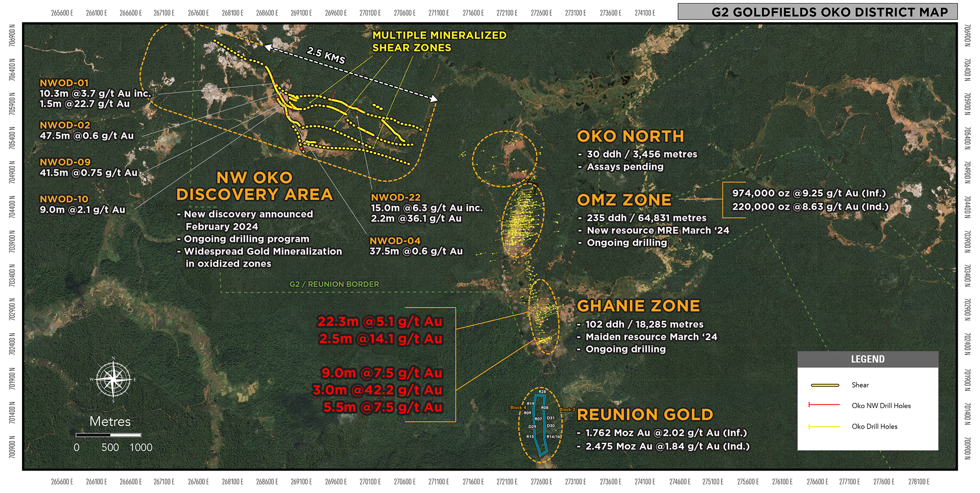The height and width of the screenshot is (493, 980).
Task: Click the 'R14/16' label in Reunion block
Action: [x=553, y=437]
